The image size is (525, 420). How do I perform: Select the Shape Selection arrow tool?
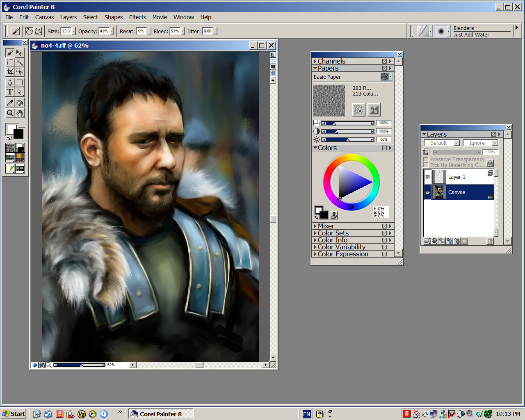click(19, 92)
